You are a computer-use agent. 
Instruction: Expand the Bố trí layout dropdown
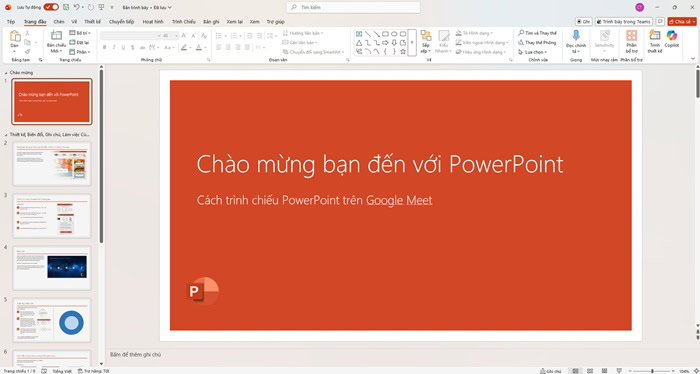(x=80, y=33)
